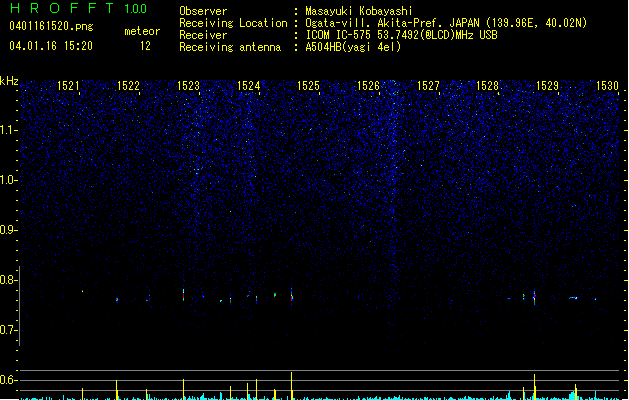Click the 1.0 kHz frequency label
The width and height of the screenshot is (629, 400).
(x=9, y=180)
